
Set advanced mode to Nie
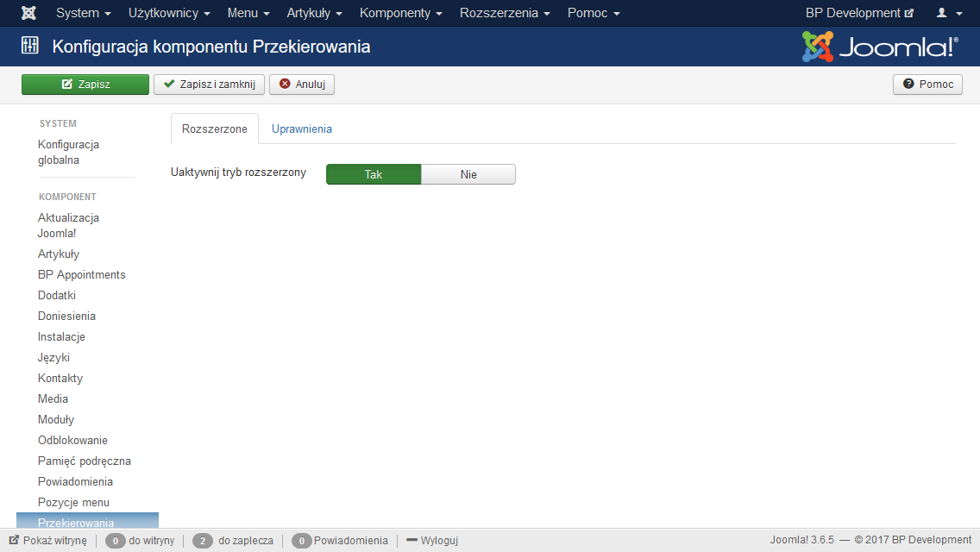coord(468,174)
